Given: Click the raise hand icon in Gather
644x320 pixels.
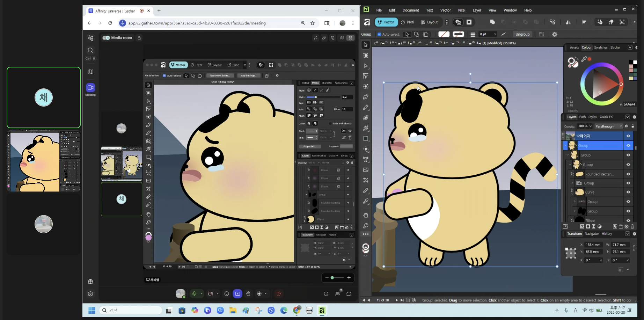Looking at the screenshot, I should 248,294.
